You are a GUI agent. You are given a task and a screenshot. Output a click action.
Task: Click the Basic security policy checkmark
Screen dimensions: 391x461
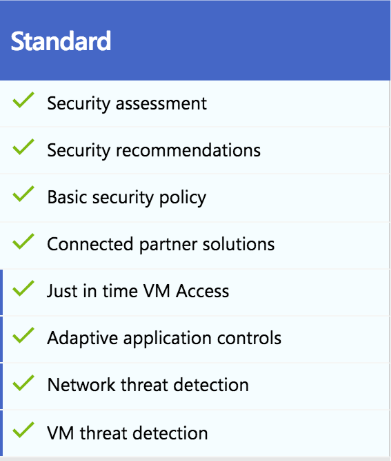point(23,194)
